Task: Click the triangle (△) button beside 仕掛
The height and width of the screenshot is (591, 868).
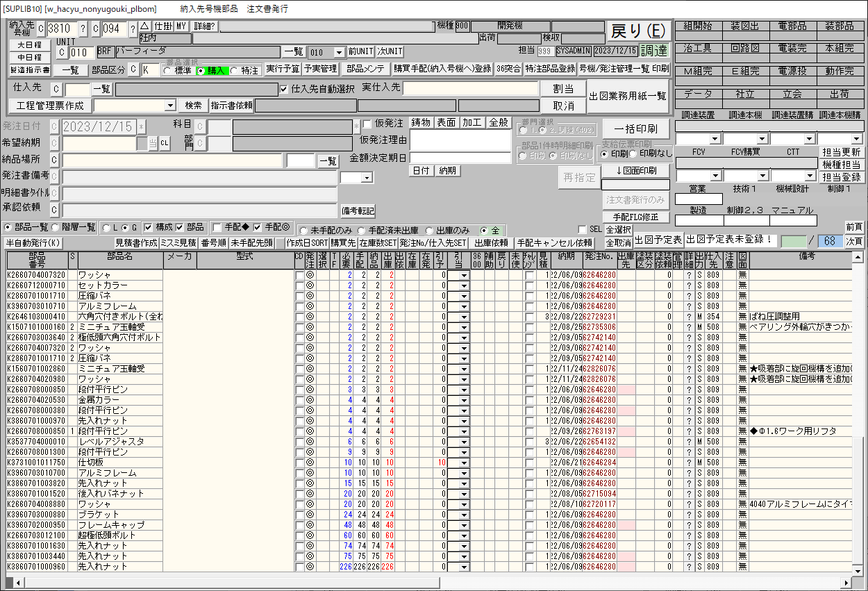Action: [144, 26]
